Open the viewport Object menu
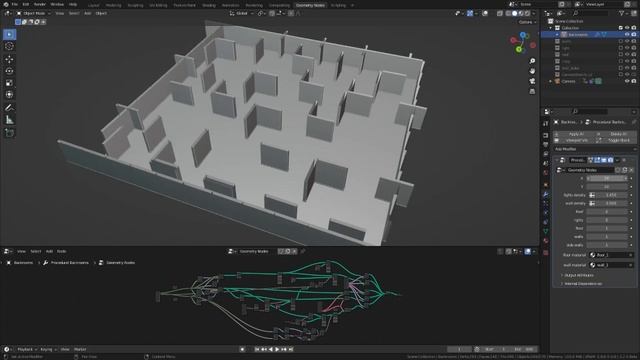 click(101, 13)
